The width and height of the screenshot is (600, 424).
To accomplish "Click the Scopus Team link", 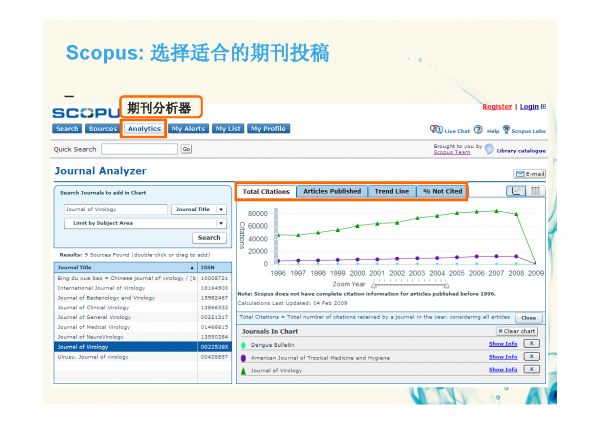I will point(452,152).
